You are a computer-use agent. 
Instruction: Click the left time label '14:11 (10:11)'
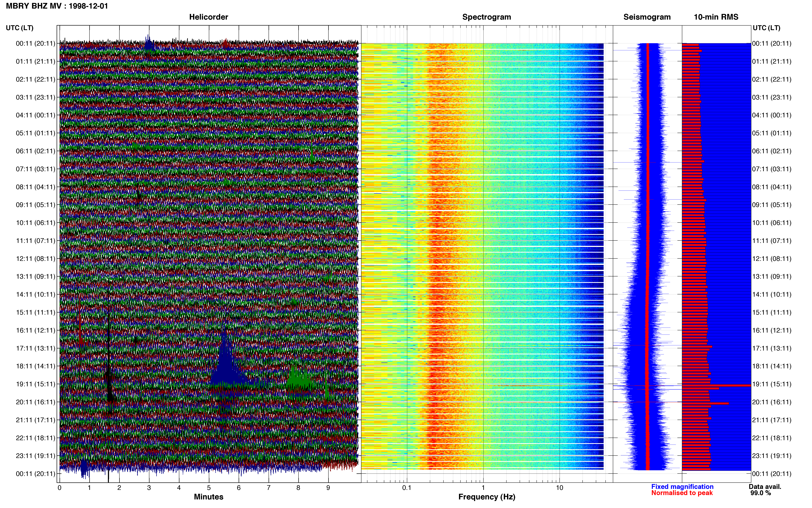pyautogui.click(x=36, y=295)
